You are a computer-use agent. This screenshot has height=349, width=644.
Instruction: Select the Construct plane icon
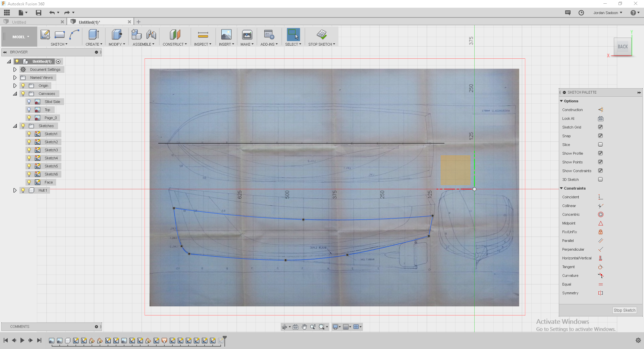(x=175, y=35)
